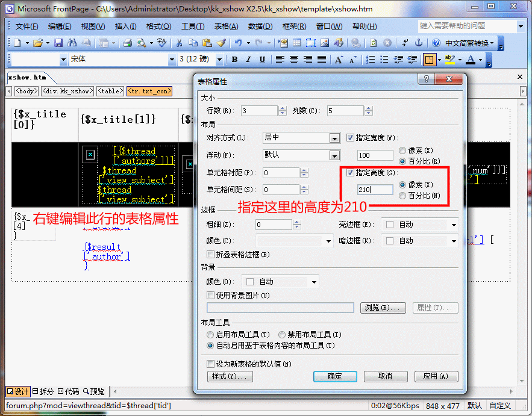Click the Insert Picture from file icon
The height and width of the screenshot is (416, 532).
[325, 43]
